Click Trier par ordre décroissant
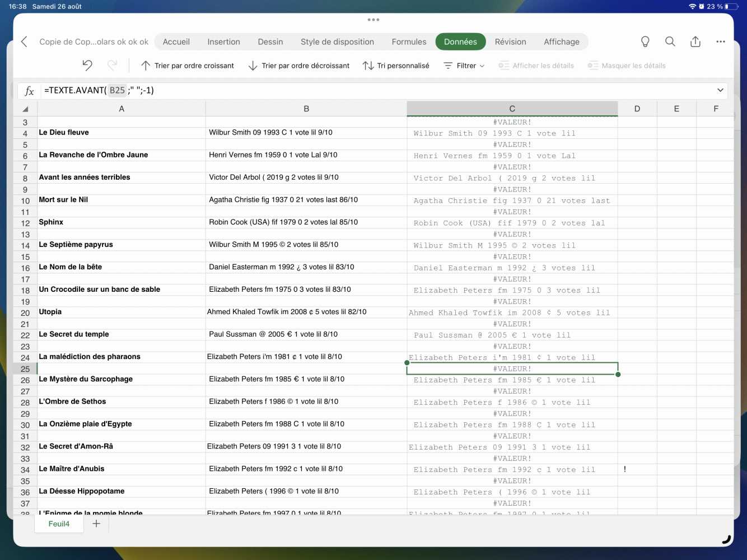The height and width of the screenshot is (560, 747). click(x=298, y=66)
